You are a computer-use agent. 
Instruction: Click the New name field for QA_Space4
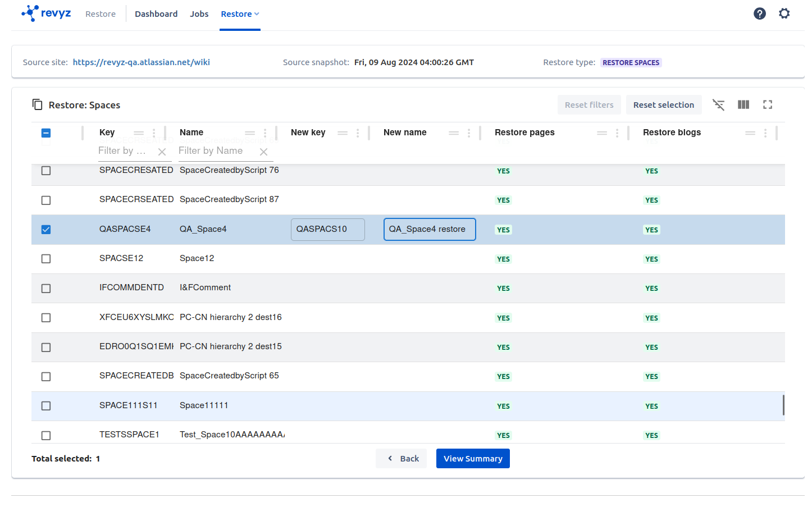(x=429, y=229)
